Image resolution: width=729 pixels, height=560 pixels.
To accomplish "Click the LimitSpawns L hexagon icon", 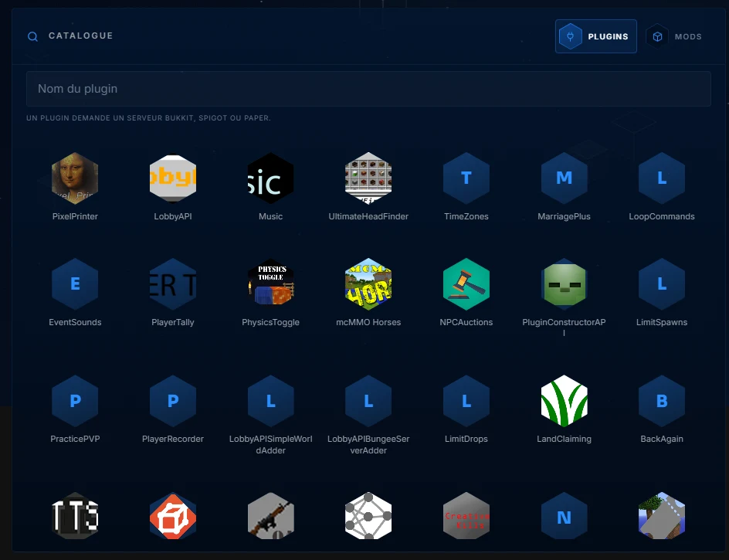I will tap(662, 284).
